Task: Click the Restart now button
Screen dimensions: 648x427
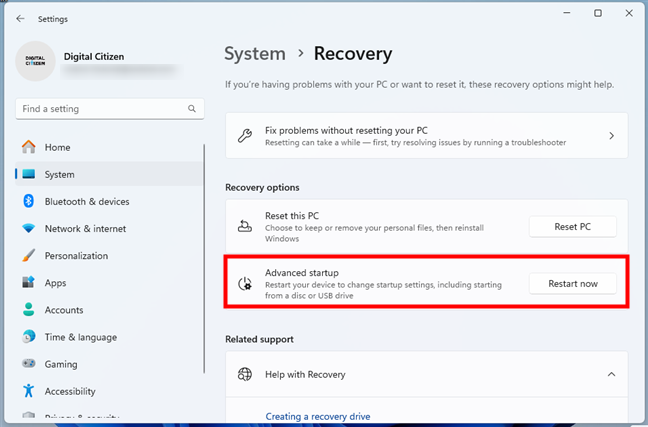Action: (573, 283)
